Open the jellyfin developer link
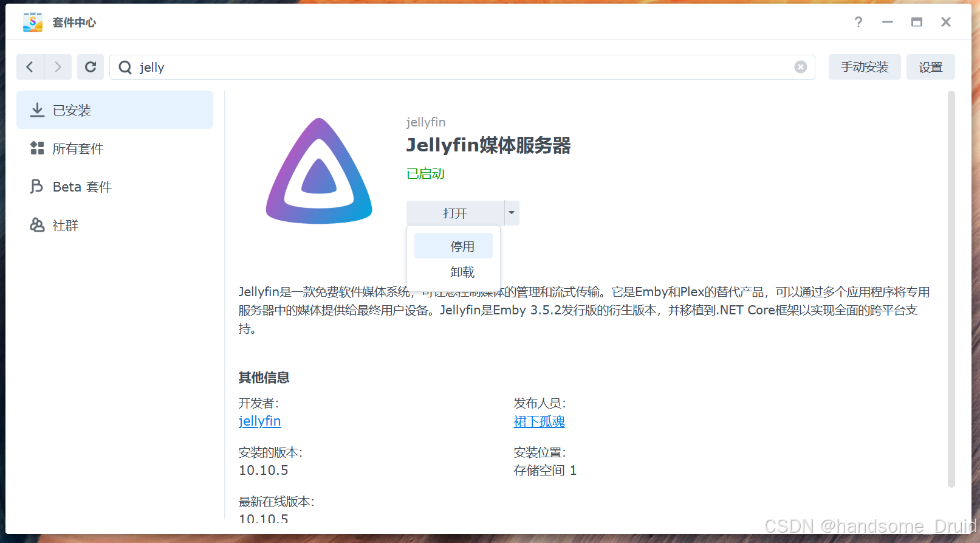 pyautogui.click(x=259, y=421)
